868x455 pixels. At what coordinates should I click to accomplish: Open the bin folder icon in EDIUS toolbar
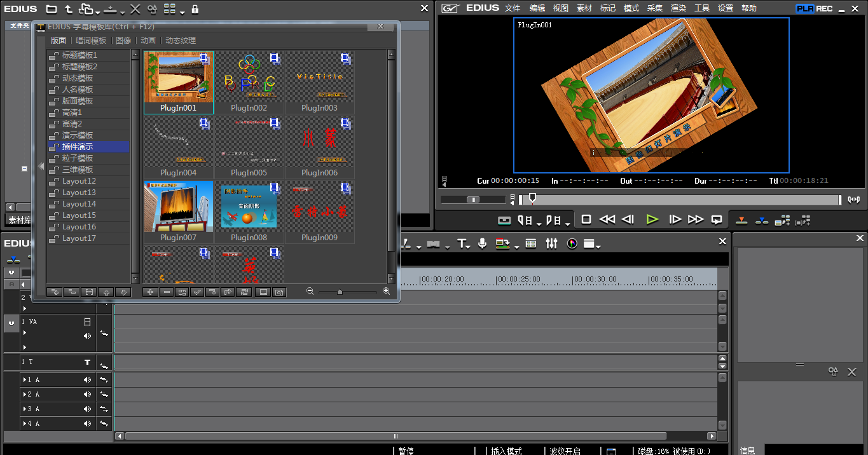point(52,9)
